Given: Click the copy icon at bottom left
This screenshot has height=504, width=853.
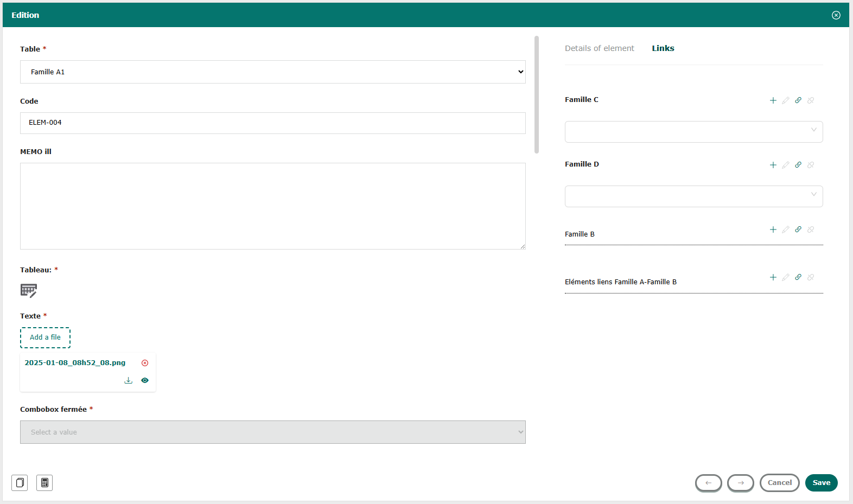Looking at the screenshot, I should click(x=20, y=482).
